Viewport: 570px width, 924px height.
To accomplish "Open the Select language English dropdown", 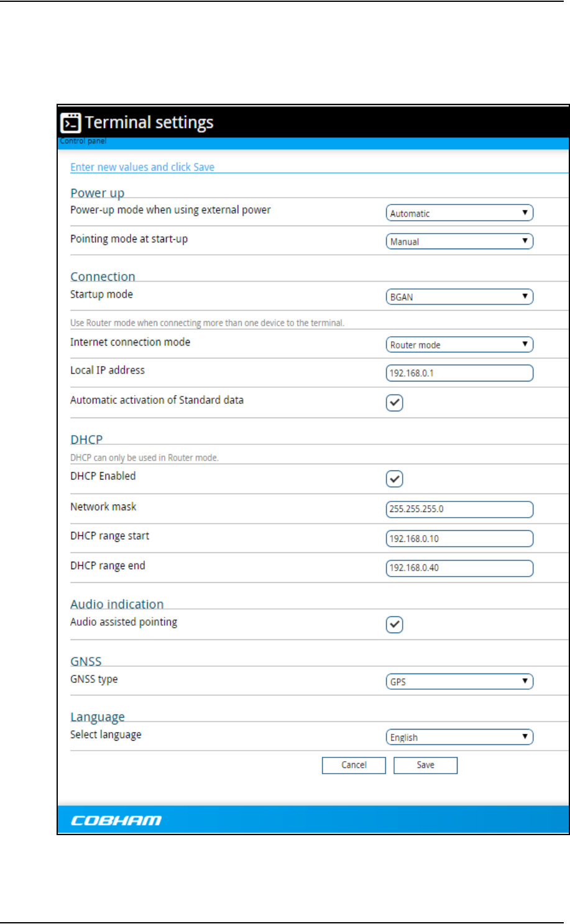I will (x=459, y=737).
